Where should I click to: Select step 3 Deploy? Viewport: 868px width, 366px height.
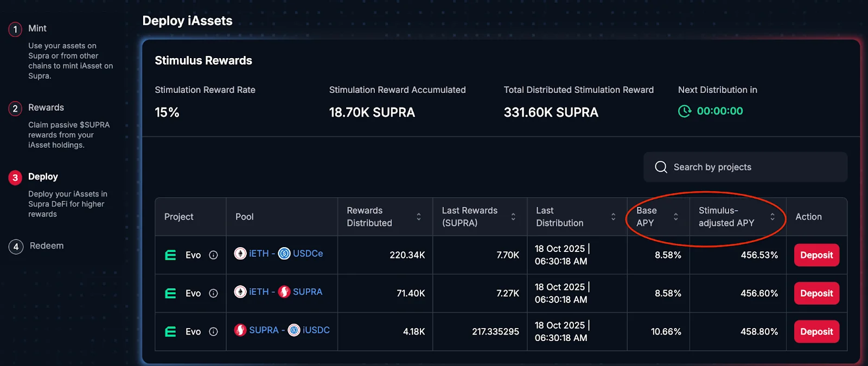pyautogui.click(x=43, y=177)
